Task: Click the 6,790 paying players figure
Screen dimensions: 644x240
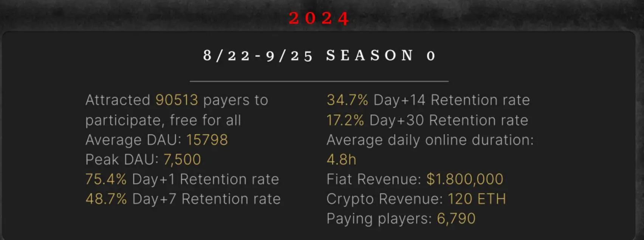Action: point(456,219)
